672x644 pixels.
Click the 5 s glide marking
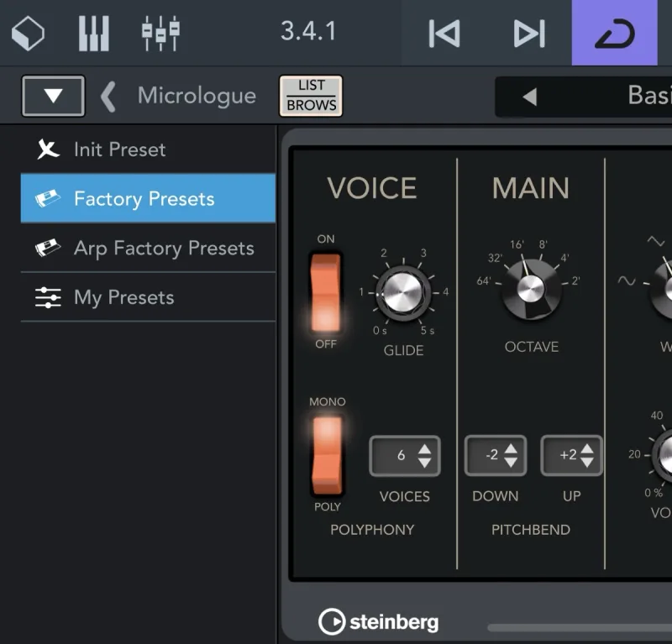pos(428,330)
